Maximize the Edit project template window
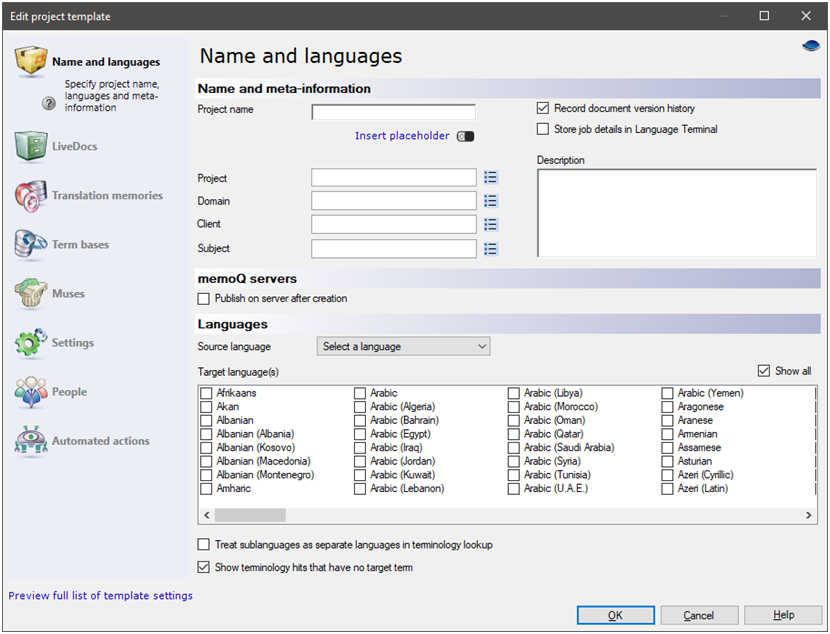The image size is (830, 634). (764, 16)
